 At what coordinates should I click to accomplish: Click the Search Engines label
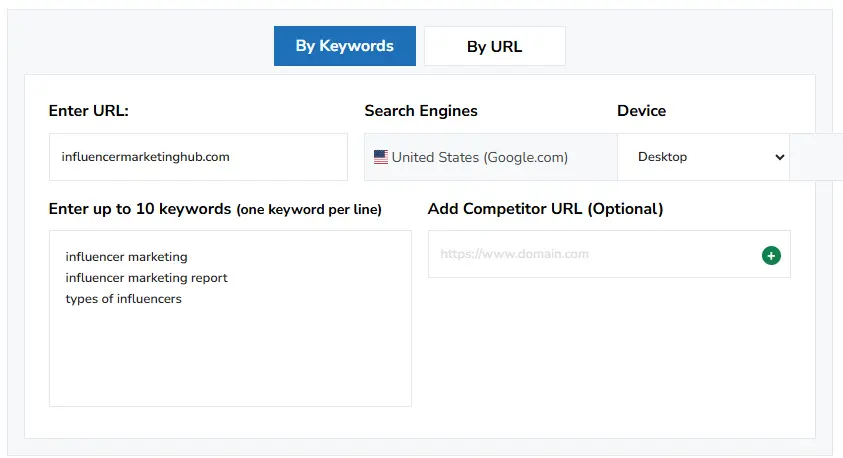point(421,111)
